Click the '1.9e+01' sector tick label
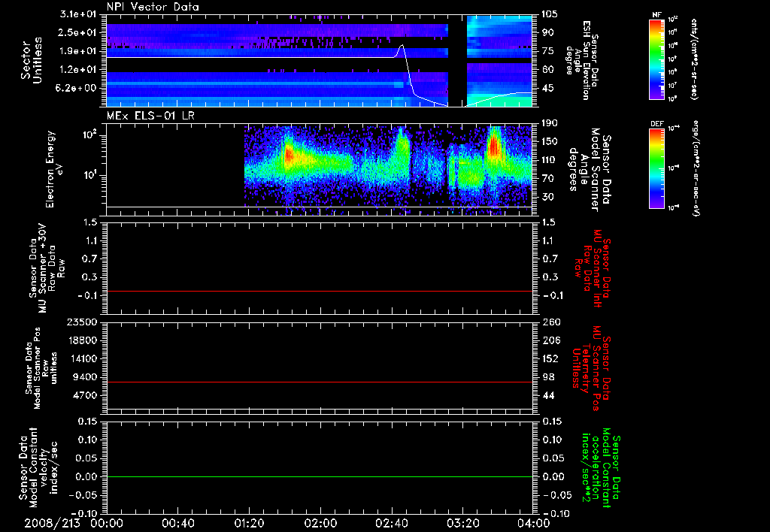The width and height of the screenshot is (770, 532). click(78, 51)
